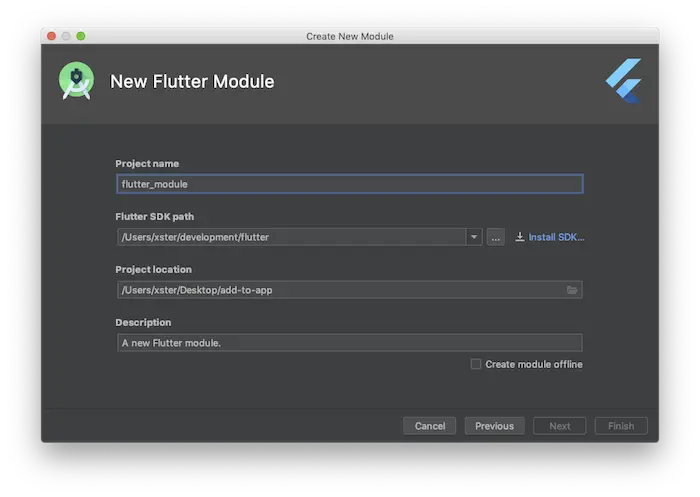Minimize the dialog with the yellow button

point(66,36)
